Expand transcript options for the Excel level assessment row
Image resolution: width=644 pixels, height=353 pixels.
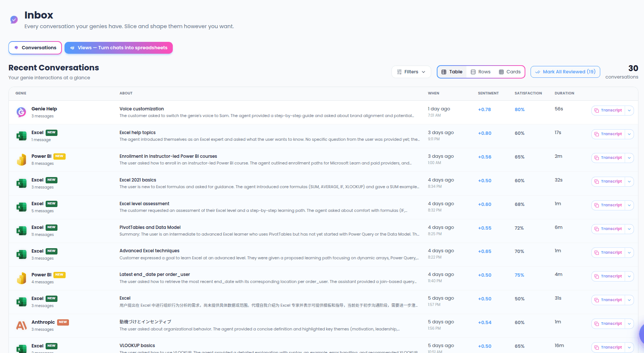(x=629, y=205)
